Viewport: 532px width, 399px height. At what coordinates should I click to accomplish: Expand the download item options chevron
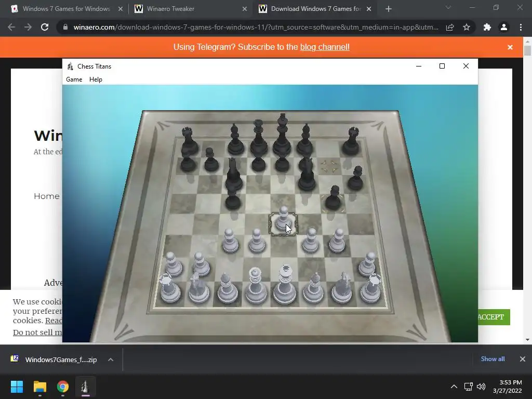(111, 360)
